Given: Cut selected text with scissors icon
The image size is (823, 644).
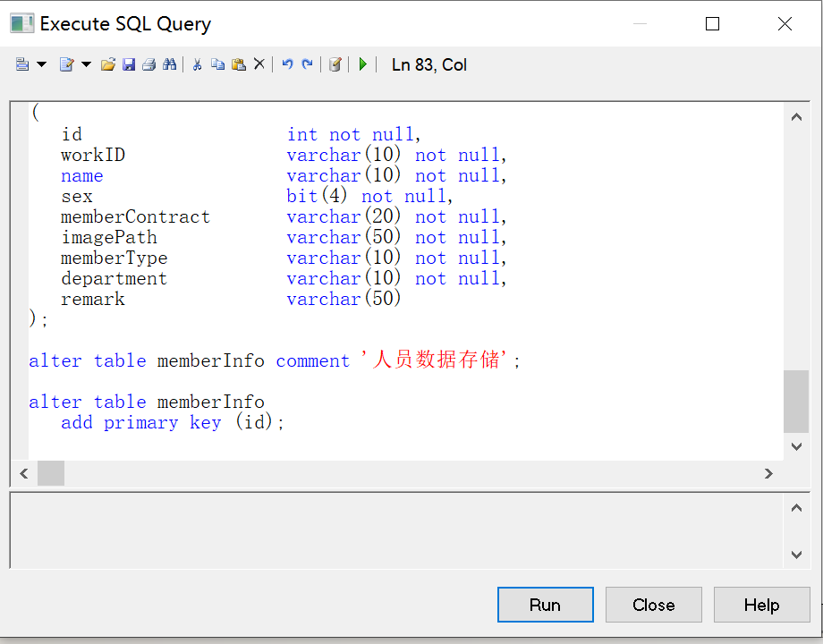Looking at the screenshot, I should point(198,64).
